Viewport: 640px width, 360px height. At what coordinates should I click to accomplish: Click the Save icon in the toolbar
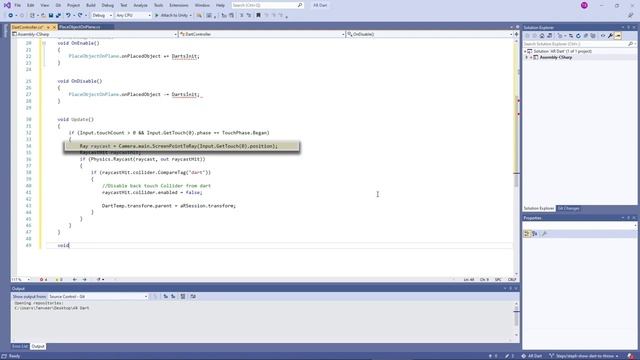coord(51,15)
